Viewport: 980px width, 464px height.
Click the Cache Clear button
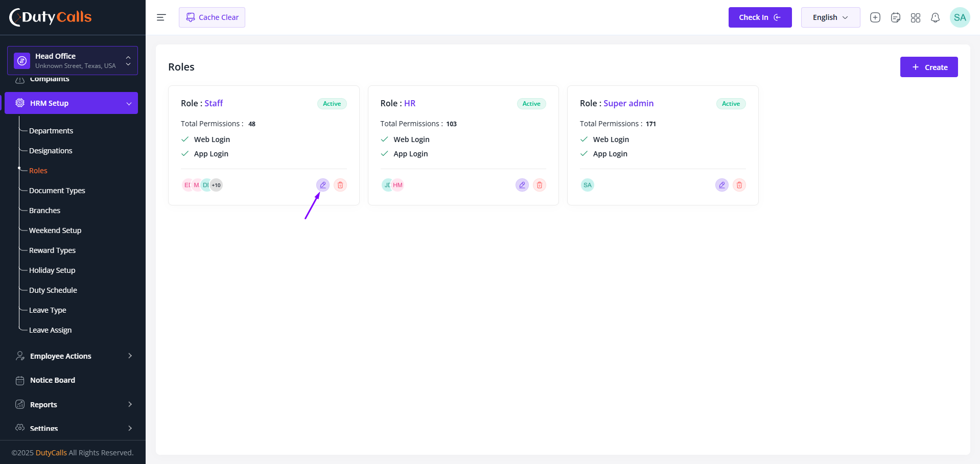[x=212, y=17]
